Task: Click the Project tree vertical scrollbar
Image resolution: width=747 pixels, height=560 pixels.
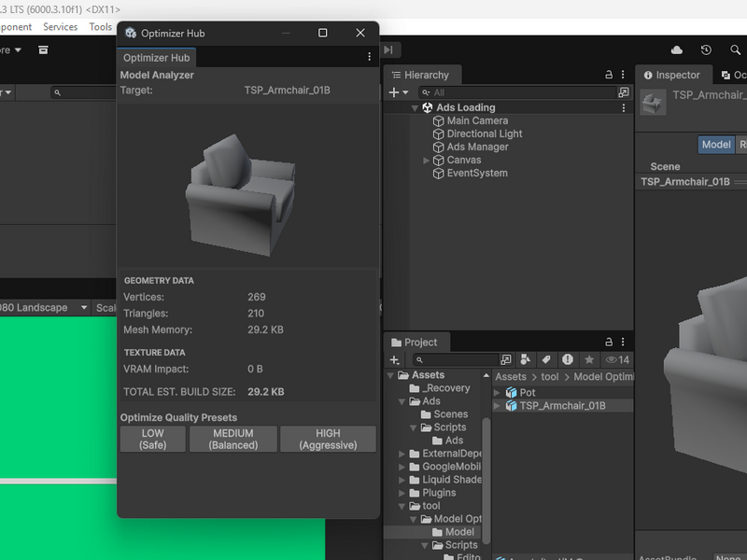Action: (x=486, y=481)
